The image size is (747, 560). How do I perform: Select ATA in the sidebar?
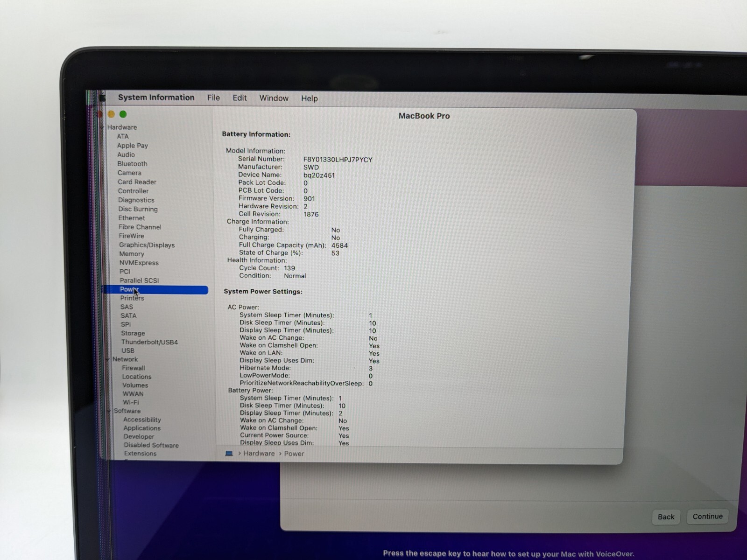click(123, 136)
